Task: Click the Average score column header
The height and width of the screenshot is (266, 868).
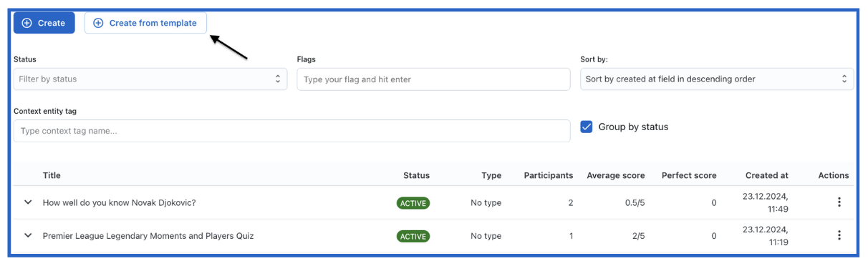Action: coord(616,175)
